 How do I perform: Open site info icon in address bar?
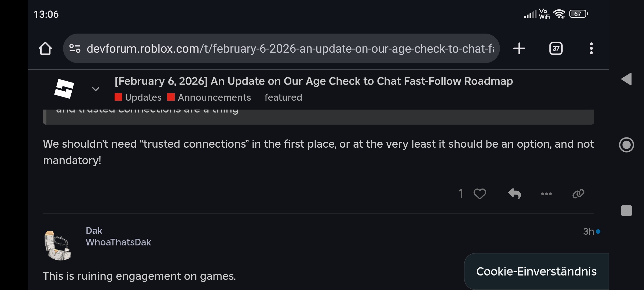(x=75, y=49)
